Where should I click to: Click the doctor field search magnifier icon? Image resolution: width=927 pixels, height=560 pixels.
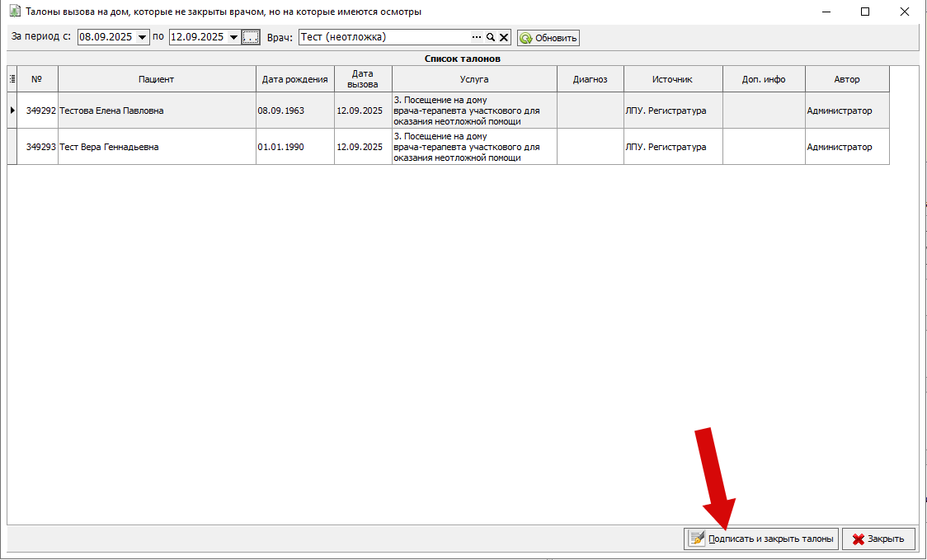click(x=490, y=37)
